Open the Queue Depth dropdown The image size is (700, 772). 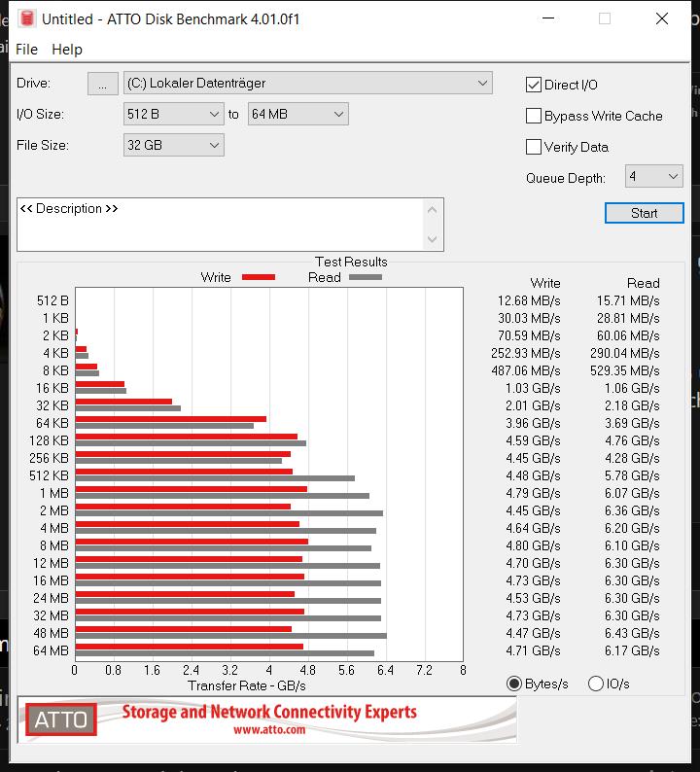click(x=653, y=176)
